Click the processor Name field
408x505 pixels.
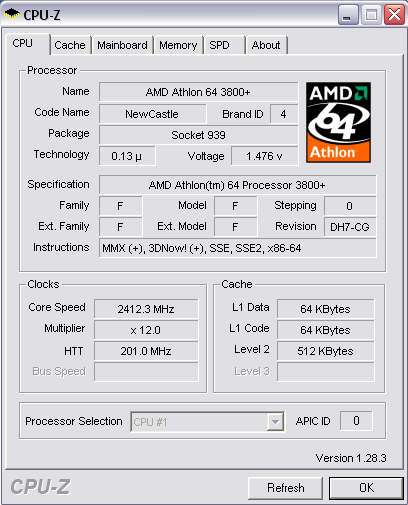(x=198, y=92)
